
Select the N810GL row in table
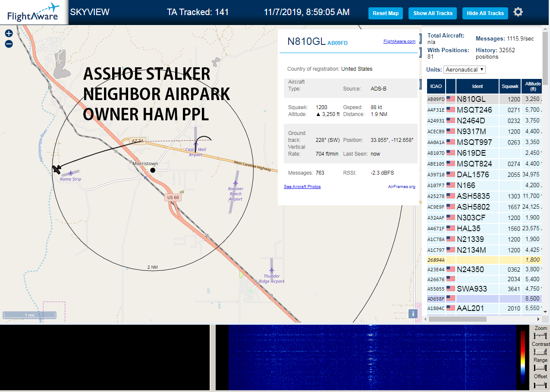pyautogui.click(x=484, y=99)
